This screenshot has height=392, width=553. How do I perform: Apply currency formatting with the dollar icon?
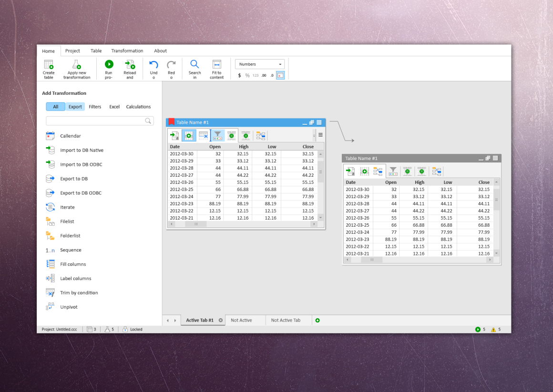click(x=239, y=75)
